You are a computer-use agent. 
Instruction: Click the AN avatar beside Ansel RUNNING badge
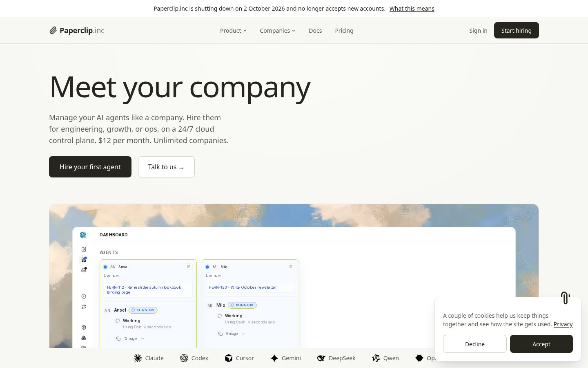point(107,310)
